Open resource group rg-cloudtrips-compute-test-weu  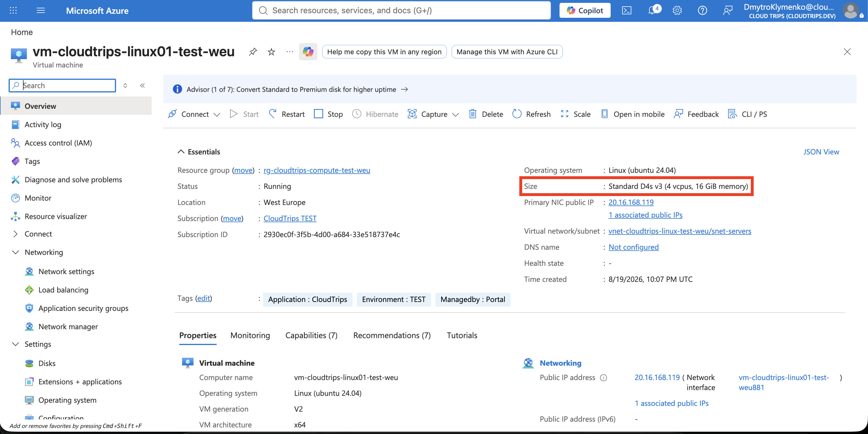click(317, 170)
